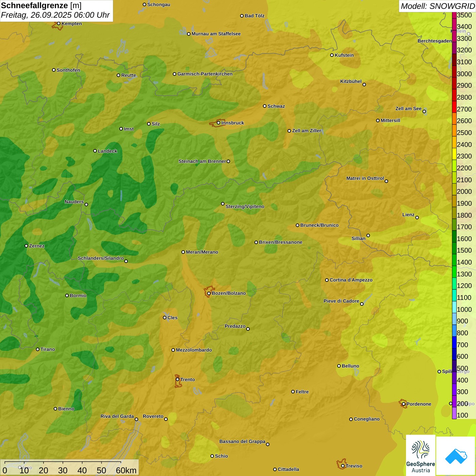Click the "Pieve di Cadore" label
The height and width of the screenshot is (476, 476).
tap(341, 301)
